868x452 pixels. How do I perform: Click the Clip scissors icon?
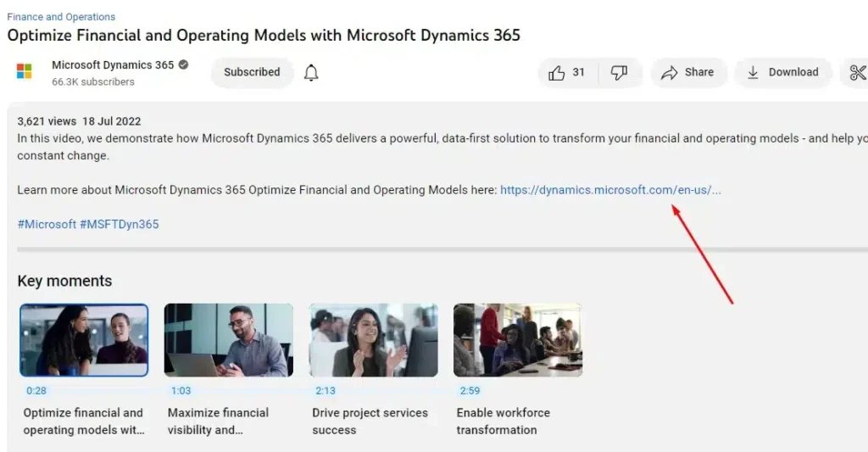[856, 73]
